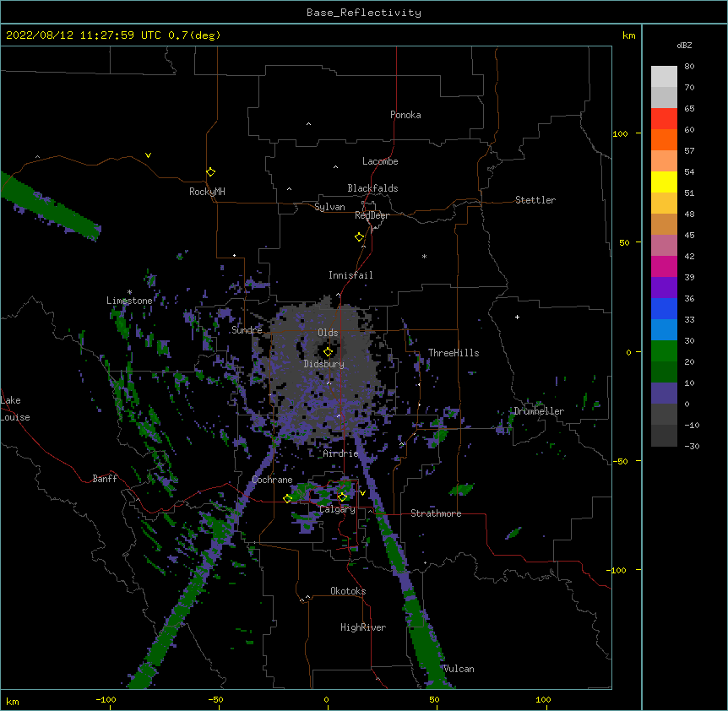Select the magenta 42 dBZ color swatch
Screen dimensions: 728x711
point(664,266)
